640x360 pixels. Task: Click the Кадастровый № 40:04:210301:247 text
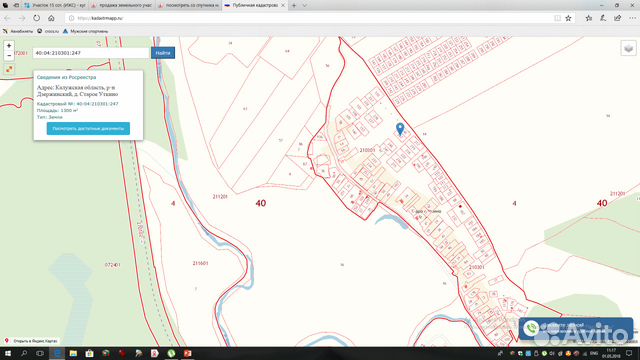click(x=78, y=104)
